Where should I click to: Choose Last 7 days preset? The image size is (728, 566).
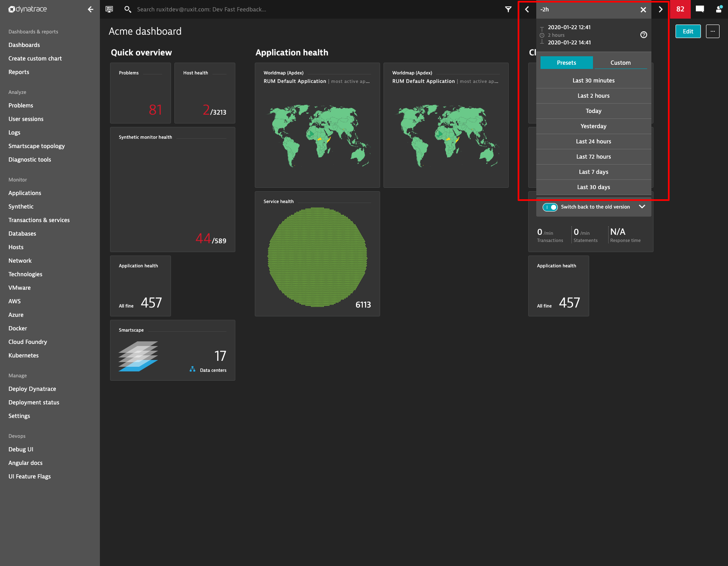(x=594, y=172)
